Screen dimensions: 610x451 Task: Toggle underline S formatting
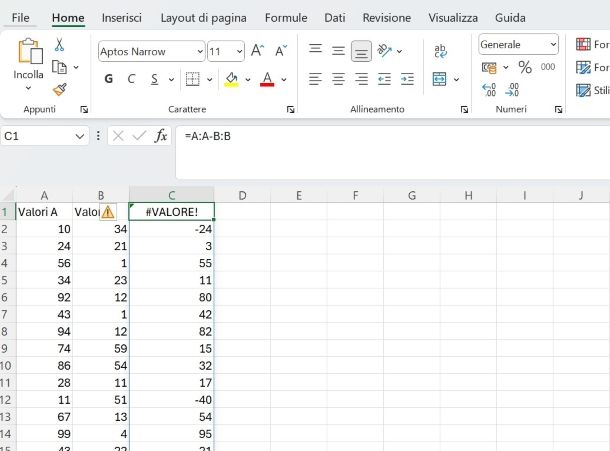click(154, 79)
